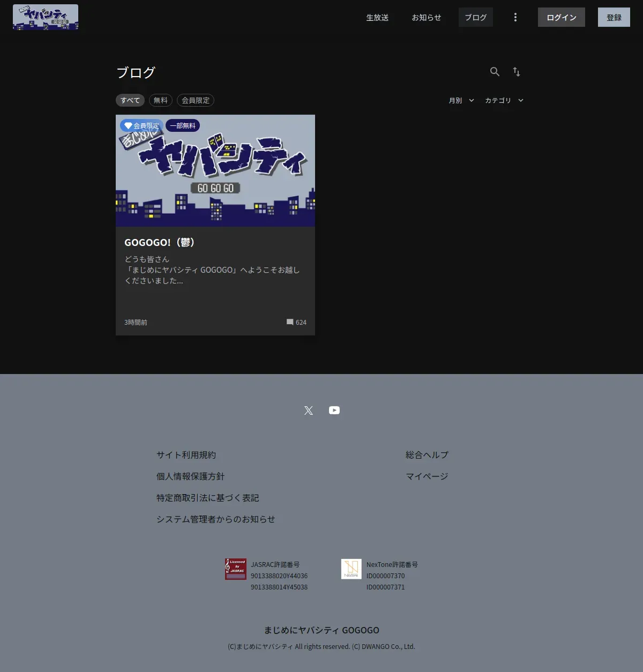Click the ID000007371 text
This screenshot has width=643, height=672.
pos(386,587)
